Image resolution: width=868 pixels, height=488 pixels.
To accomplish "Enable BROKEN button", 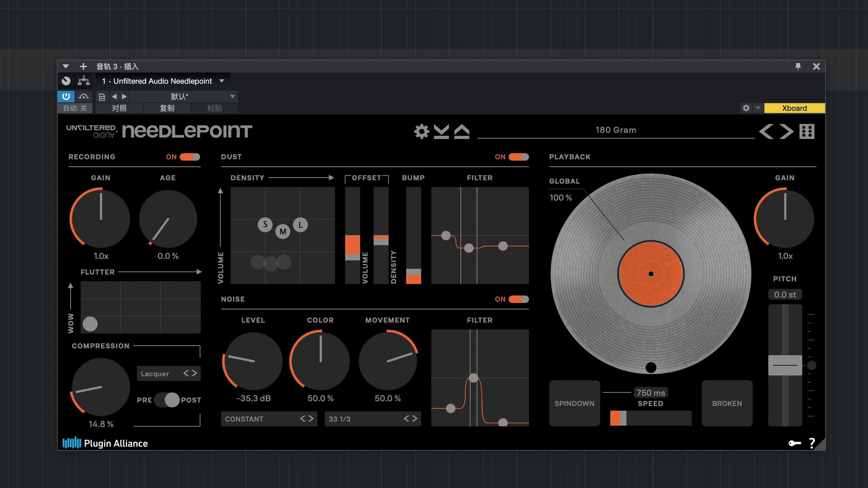I will point(727,403).
